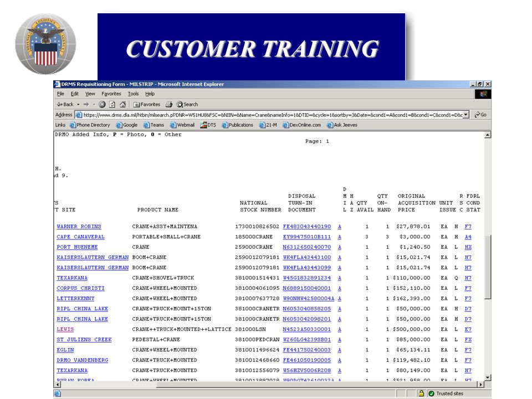Viewport: 532px width, 399px height.
Task: Open turn-in document FE441750240003
Action: point(306,350)
